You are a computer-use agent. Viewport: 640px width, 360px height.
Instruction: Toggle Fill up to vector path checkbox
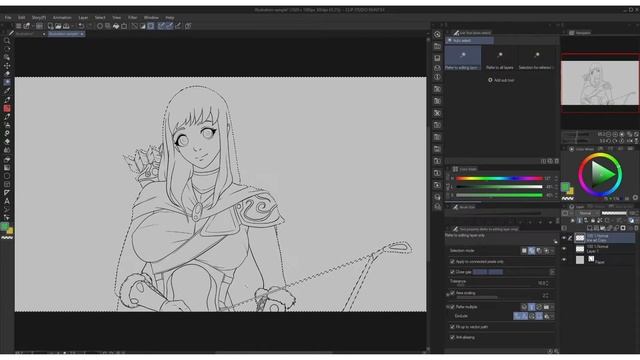(452, 327)
